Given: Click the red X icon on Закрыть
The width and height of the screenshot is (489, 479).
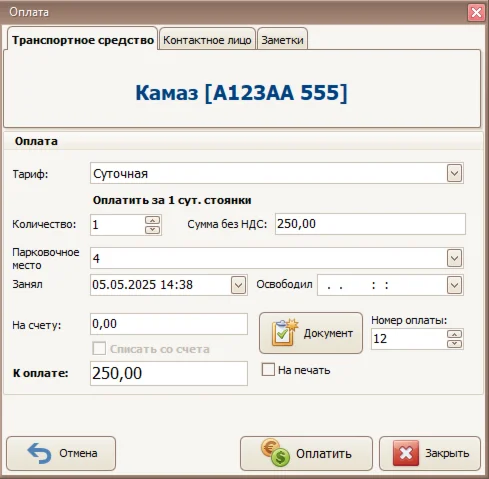Looking at the screenshot, I should [406, 453].
